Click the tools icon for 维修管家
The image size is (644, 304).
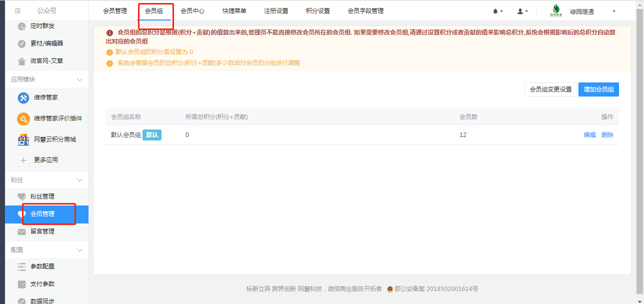[23, 97]
